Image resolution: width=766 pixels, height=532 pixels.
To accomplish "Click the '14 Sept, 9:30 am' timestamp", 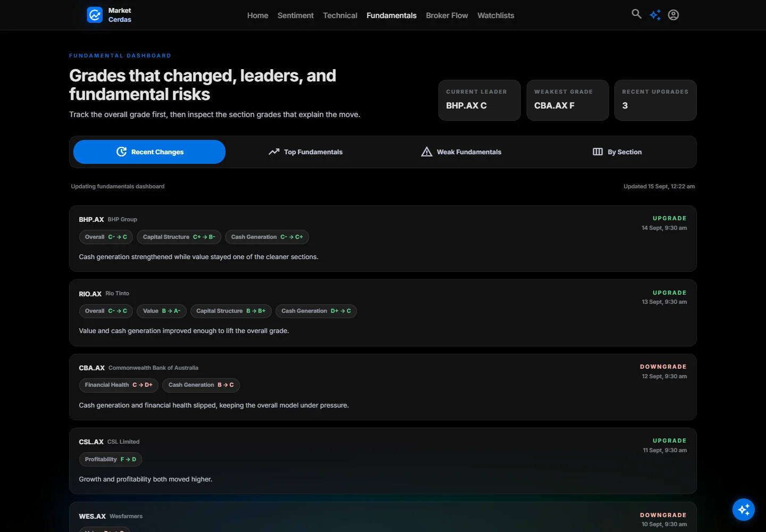I will click(664, 228).
